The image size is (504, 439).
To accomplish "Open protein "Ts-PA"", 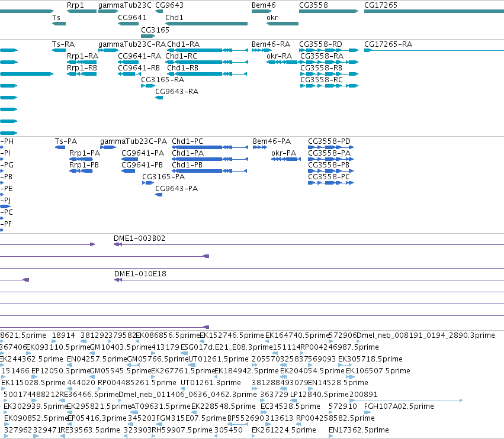I will pos(66,141).
